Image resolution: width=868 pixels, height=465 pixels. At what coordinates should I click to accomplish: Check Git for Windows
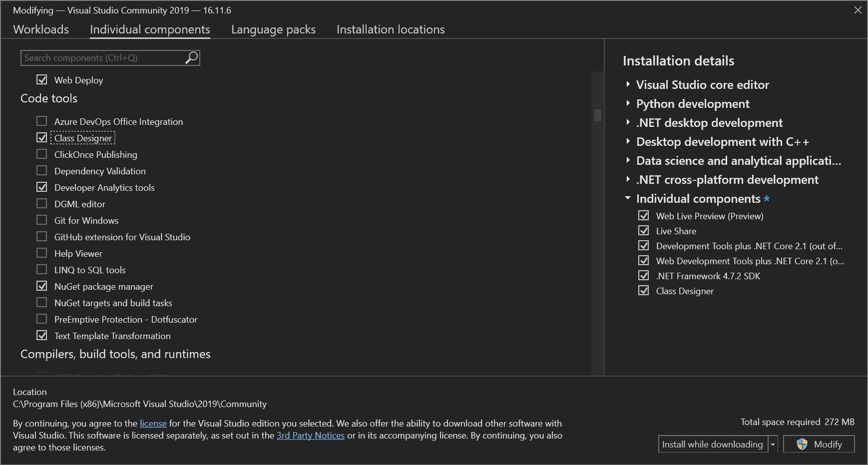click(42, 220)
